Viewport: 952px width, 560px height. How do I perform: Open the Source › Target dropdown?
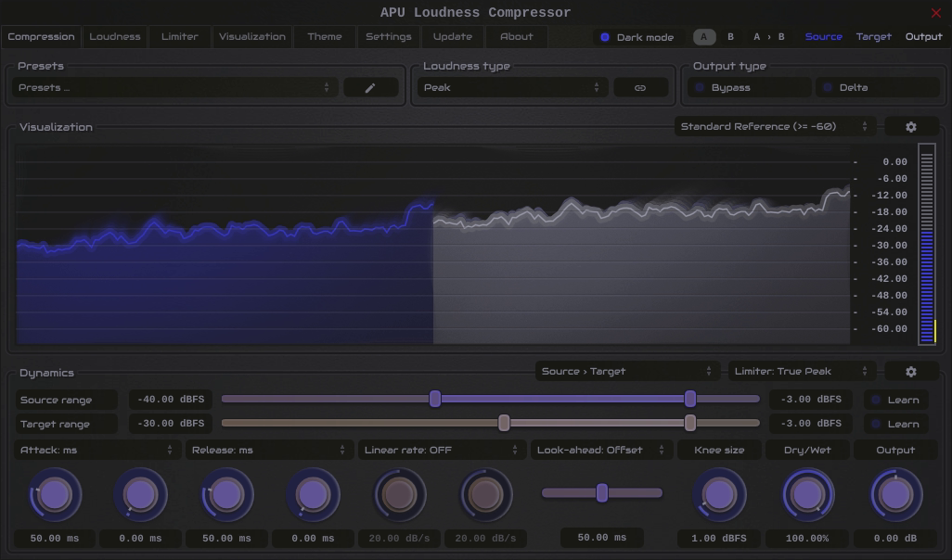[x=626, y=371]
